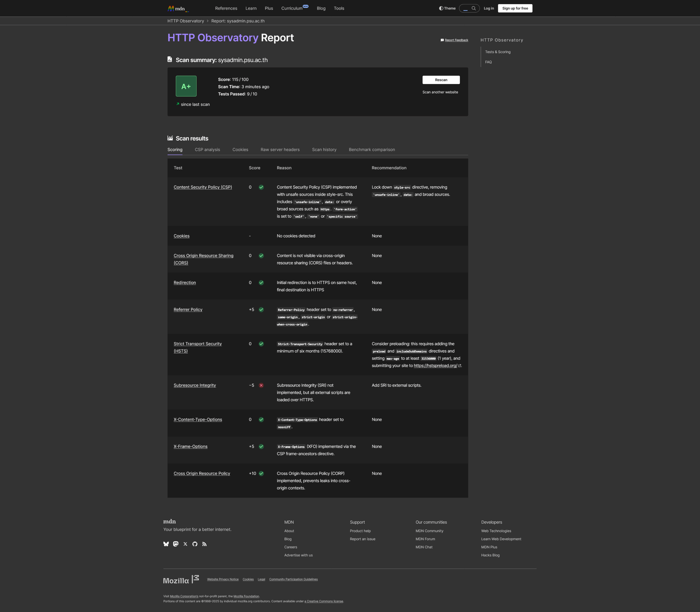Open MDN X (Twitter) social icon
The height and width of the screenshot is (612, 700).
(x=185, y=544)
